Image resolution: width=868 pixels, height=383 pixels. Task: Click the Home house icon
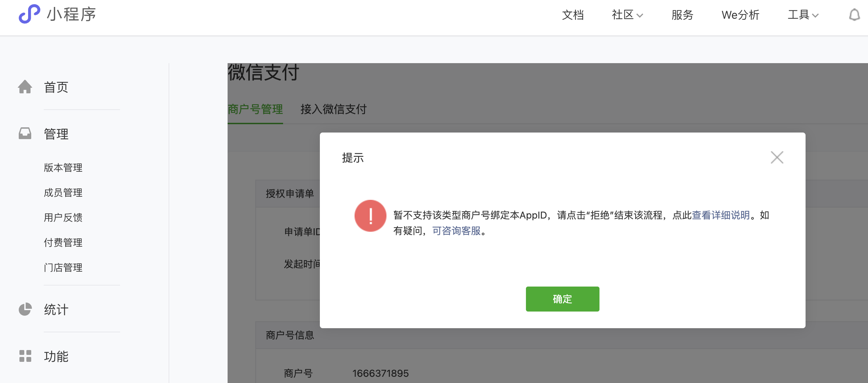(25, 87)
